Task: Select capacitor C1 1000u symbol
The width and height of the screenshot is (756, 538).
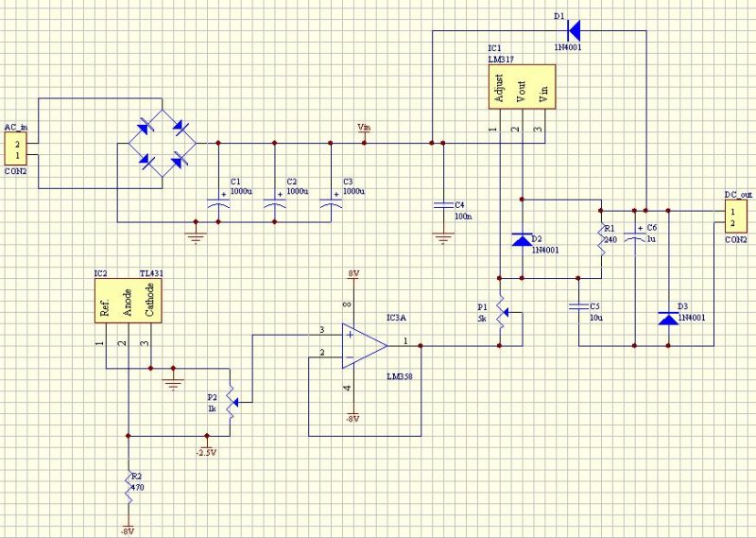Action: point(218,202)
